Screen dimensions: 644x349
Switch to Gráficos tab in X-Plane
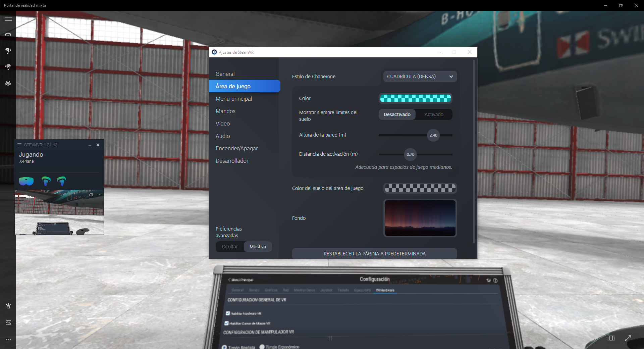point(271,290)
